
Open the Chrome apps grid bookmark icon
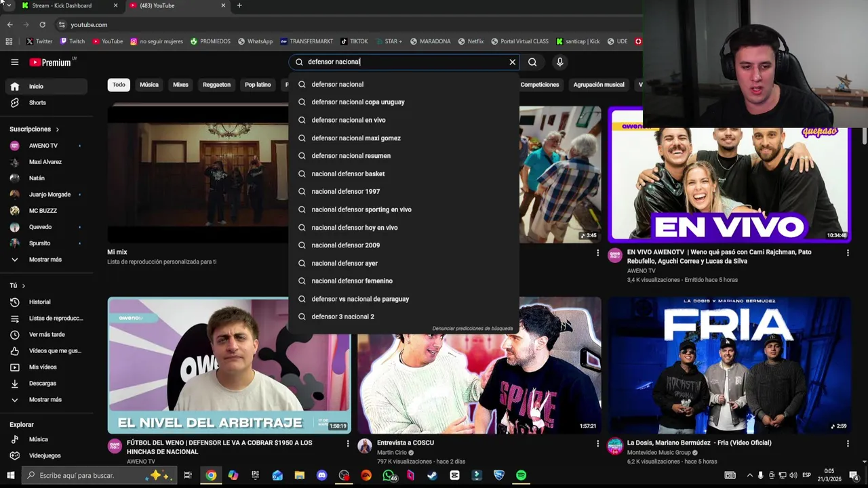tap(9, 41)
